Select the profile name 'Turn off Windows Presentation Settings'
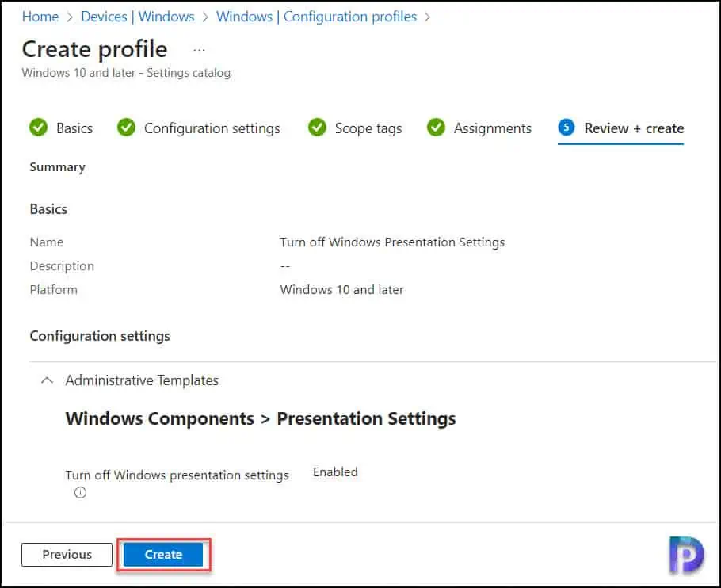 click(392, 242)
